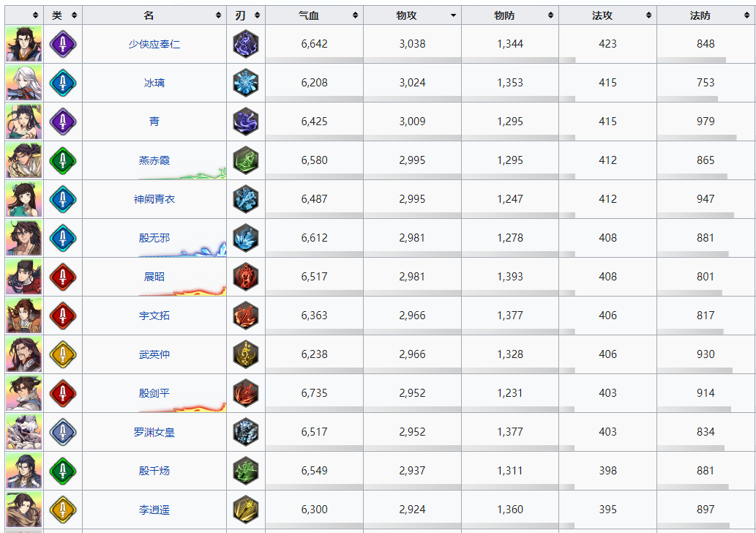Sort by the 物防 column header
Image resolution: width=756 pixels, height=533 pixels.
[509, 15]
